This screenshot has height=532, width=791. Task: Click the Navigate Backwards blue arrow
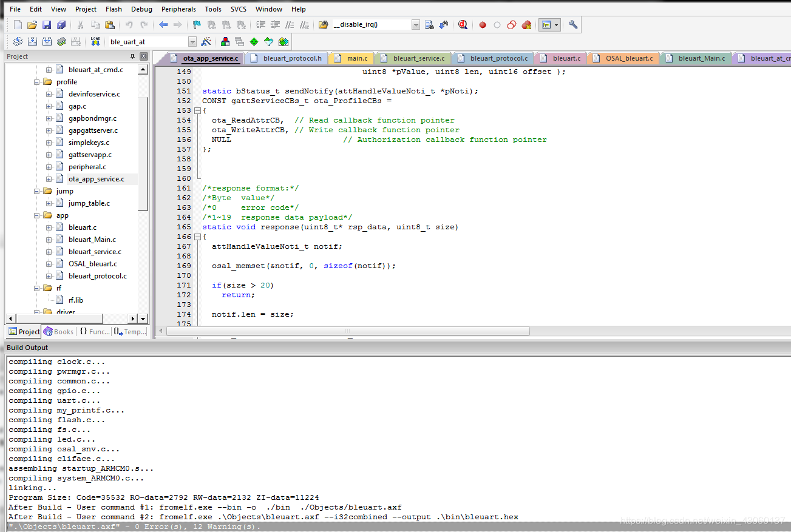pos(163,25)
